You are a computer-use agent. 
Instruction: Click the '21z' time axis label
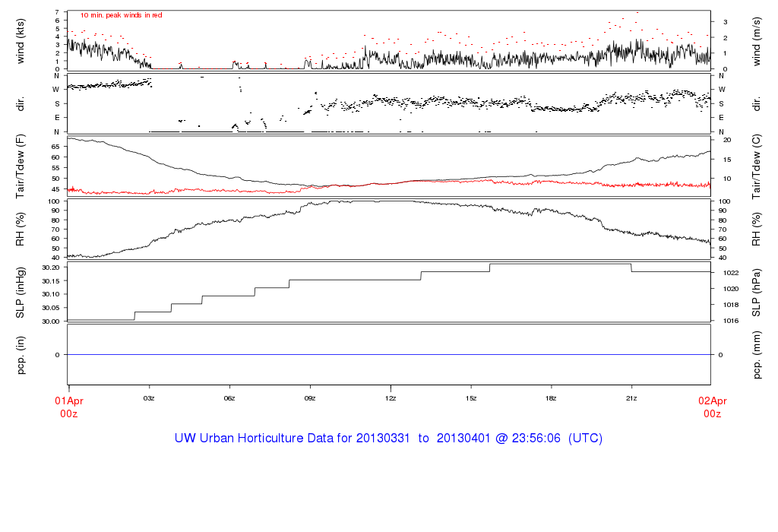[x=631, y=398]
